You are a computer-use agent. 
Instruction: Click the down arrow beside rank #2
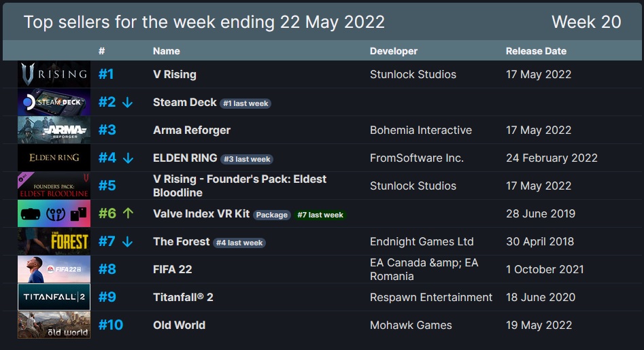tap(128, 102)
